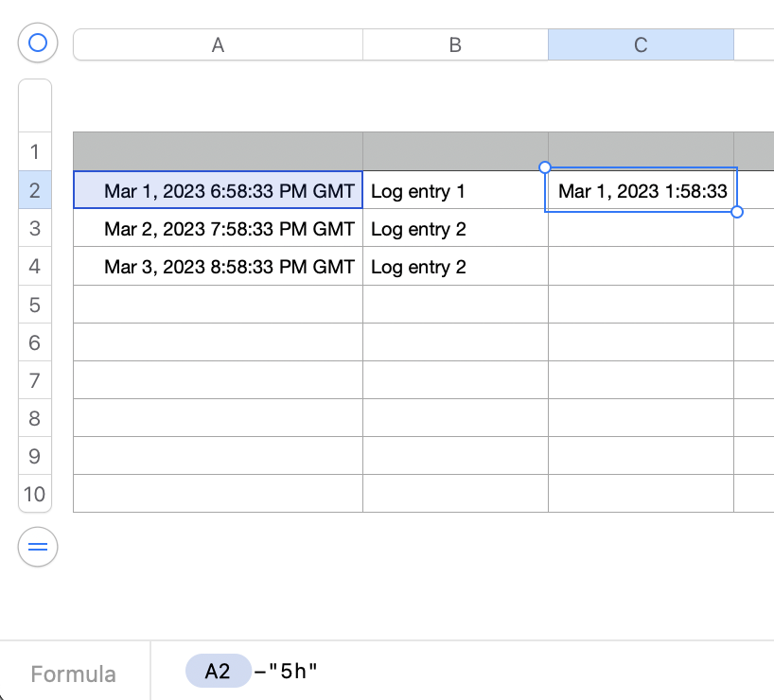Click row 2 header
This screenshot has height=700, width=774.
click(x=35, y=191)
